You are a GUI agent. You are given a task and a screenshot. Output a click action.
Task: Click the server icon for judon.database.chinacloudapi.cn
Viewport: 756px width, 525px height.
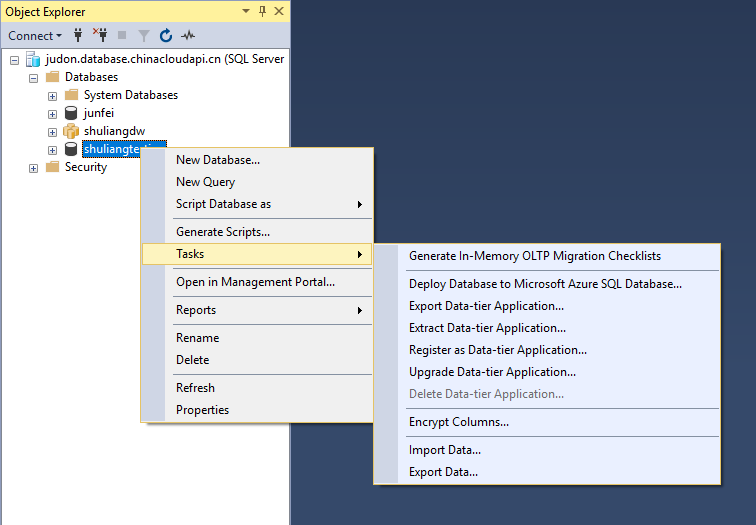click(x=33, y=59)
